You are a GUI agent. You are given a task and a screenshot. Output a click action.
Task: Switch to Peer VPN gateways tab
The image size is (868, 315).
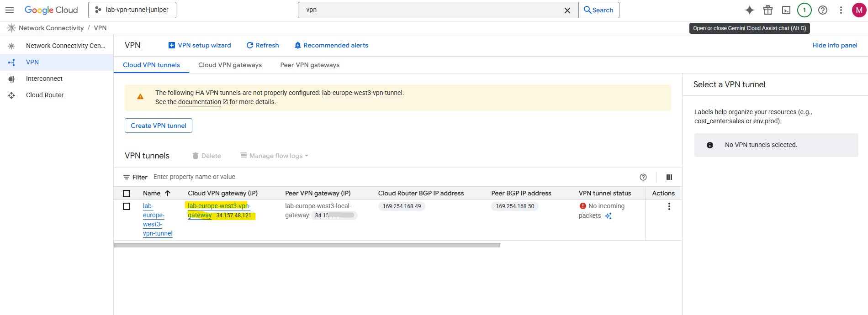[310, 65]
